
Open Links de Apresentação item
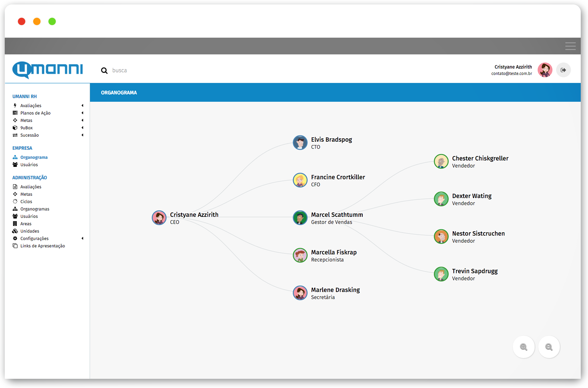(42, 246)
